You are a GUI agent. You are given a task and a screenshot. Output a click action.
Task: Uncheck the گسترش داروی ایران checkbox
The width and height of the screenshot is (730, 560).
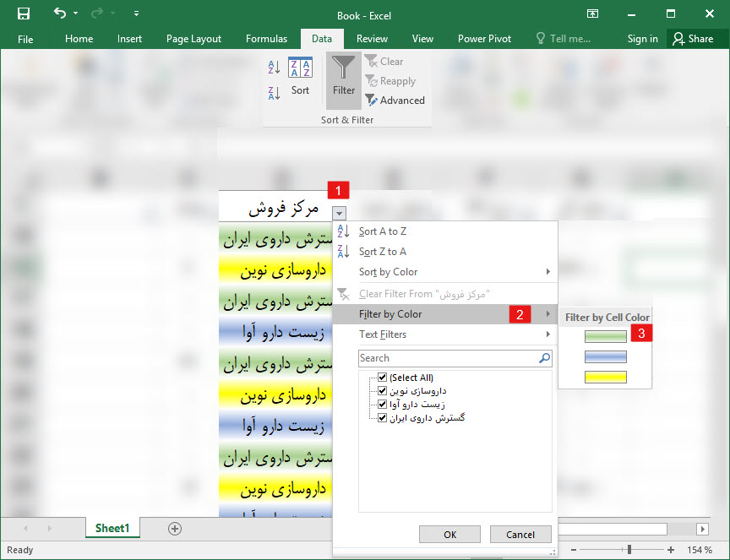pyautogui.click(x=382, y=417)
